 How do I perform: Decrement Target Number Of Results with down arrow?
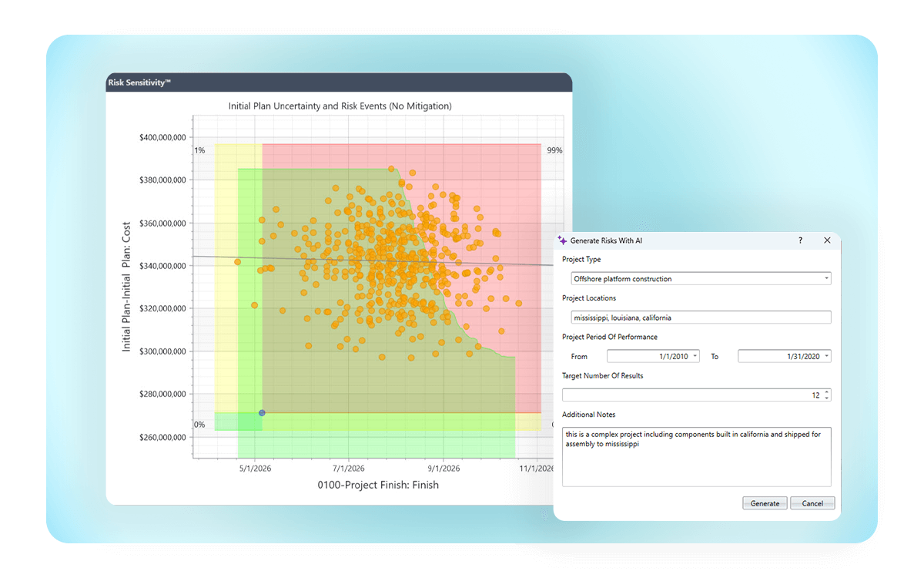(827, 397)
